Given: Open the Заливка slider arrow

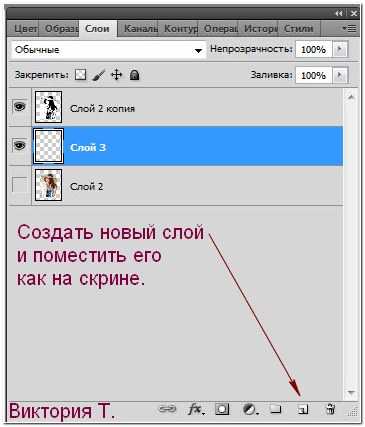Looking at the screenshot, I should pyautogui.click(x=340, y=75).
